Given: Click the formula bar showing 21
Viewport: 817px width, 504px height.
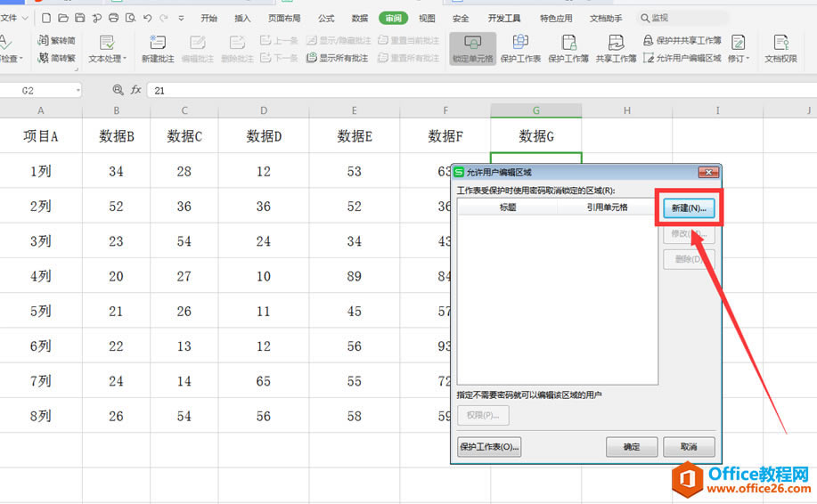Looking at the screenshot, I should (x=482, y=90).
